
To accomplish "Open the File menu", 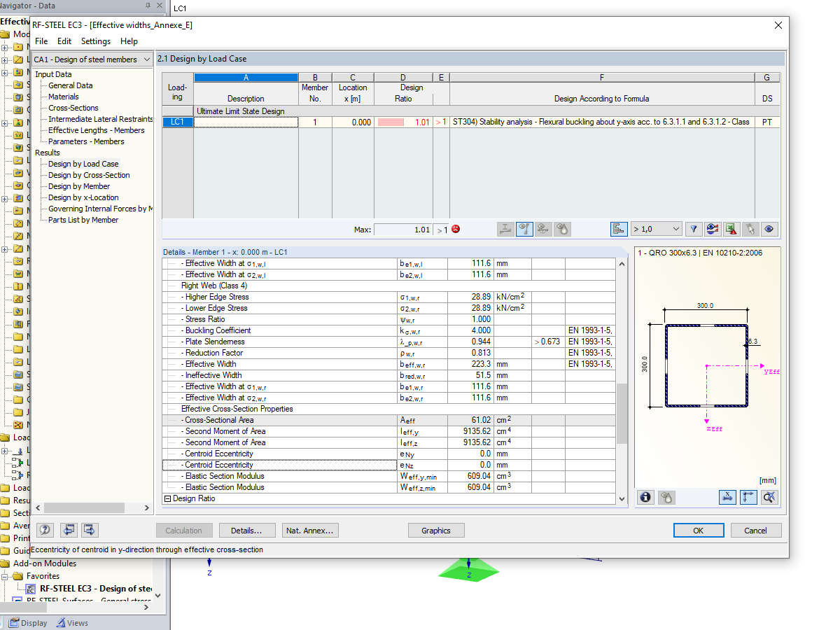I will [x=41, y=41].
